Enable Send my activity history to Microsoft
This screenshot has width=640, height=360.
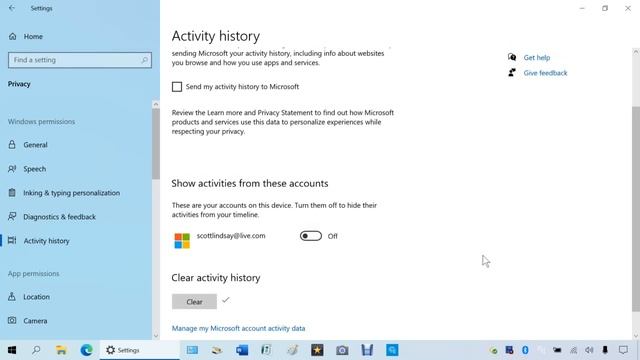(x=177, y=87)
